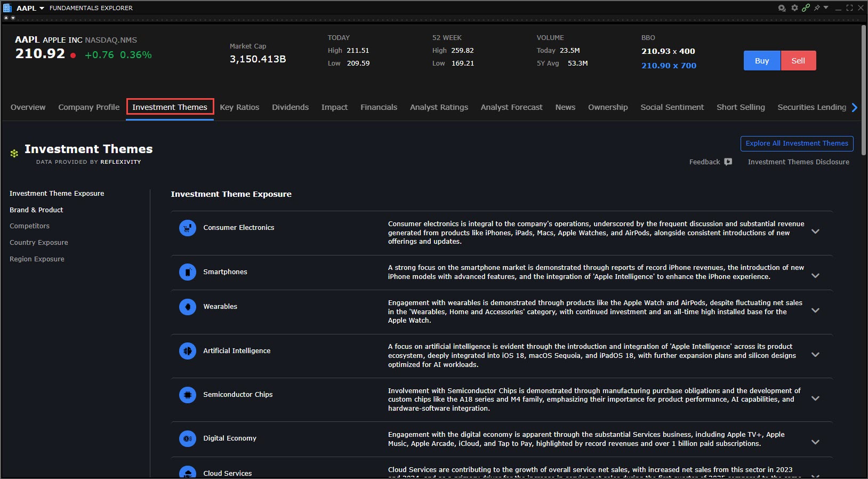Open settings gear in the title bar
Screen dimensions: 868x479
coord(794,8)
